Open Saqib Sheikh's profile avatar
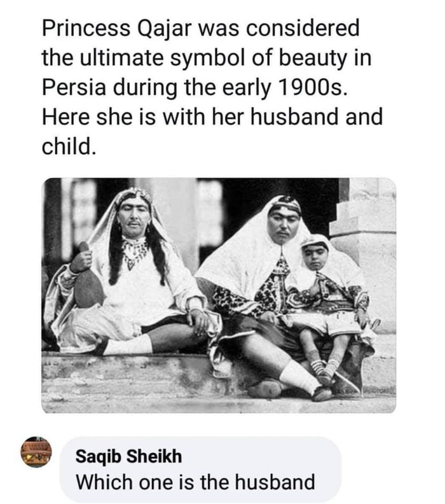Image resolution: width=445 pixels, height=504 pixels. click(x=36, y=451)
